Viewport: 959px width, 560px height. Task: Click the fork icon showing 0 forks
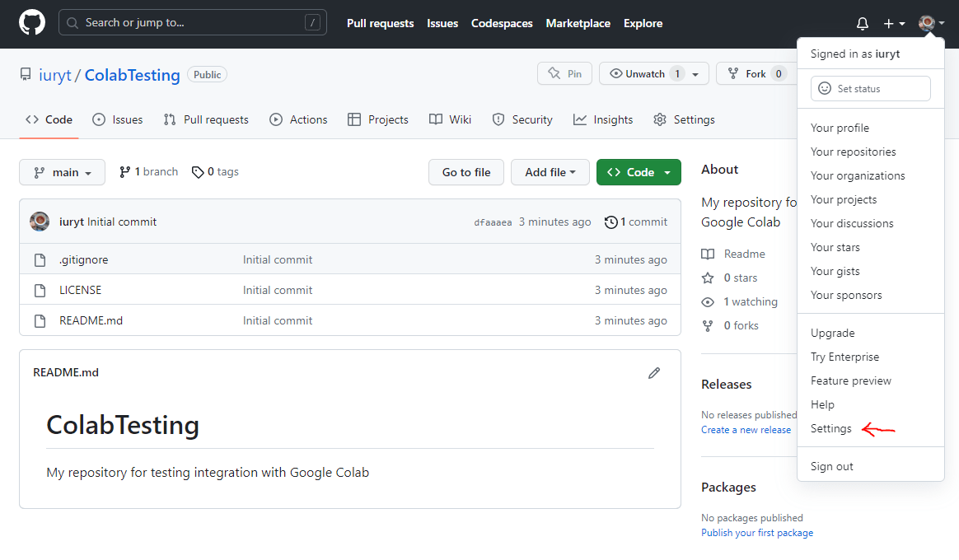click(708, 324)
